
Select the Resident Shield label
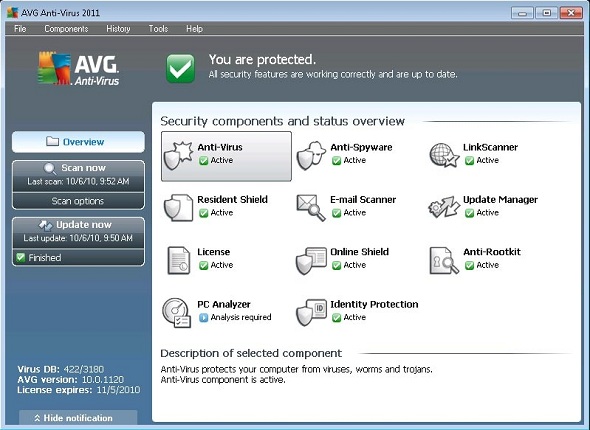click(x=232, y=199)
